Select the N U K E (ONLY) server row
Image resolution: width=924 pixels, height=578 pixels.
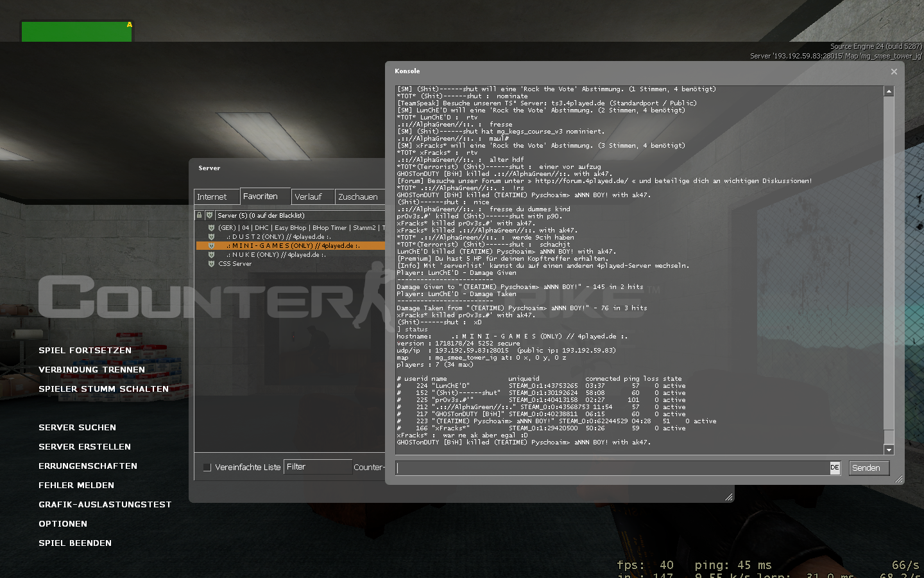[x=291, y=254]
